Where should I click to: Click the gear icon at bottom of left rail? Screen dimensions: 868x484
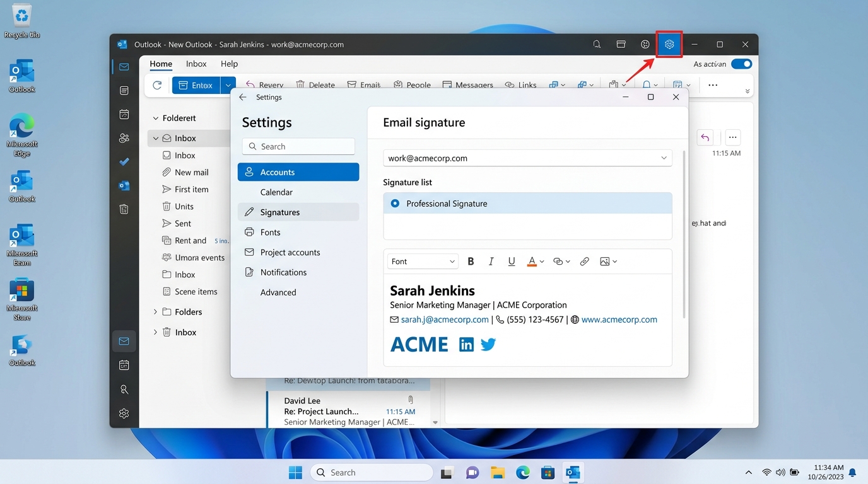pos(124,413)
